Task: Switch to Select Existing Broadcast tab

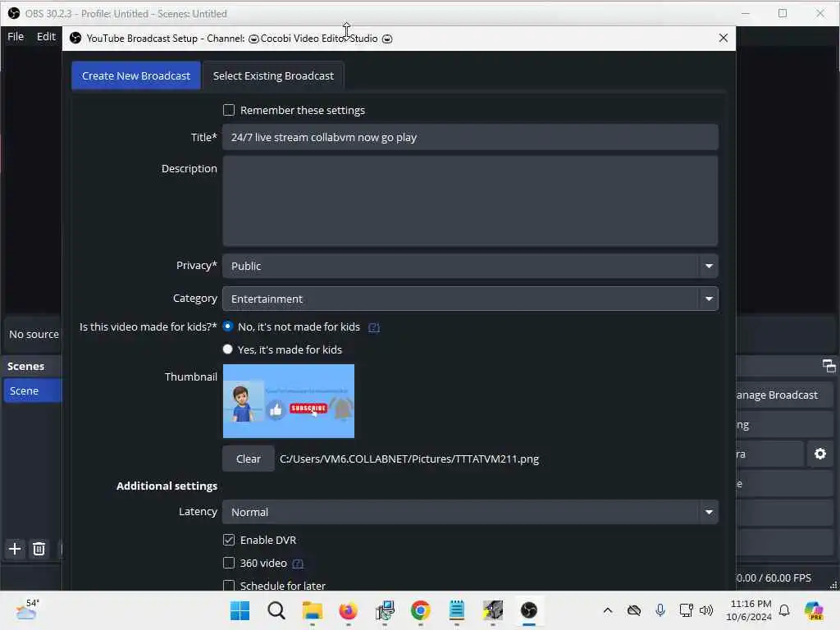Action: click(273, 75)
